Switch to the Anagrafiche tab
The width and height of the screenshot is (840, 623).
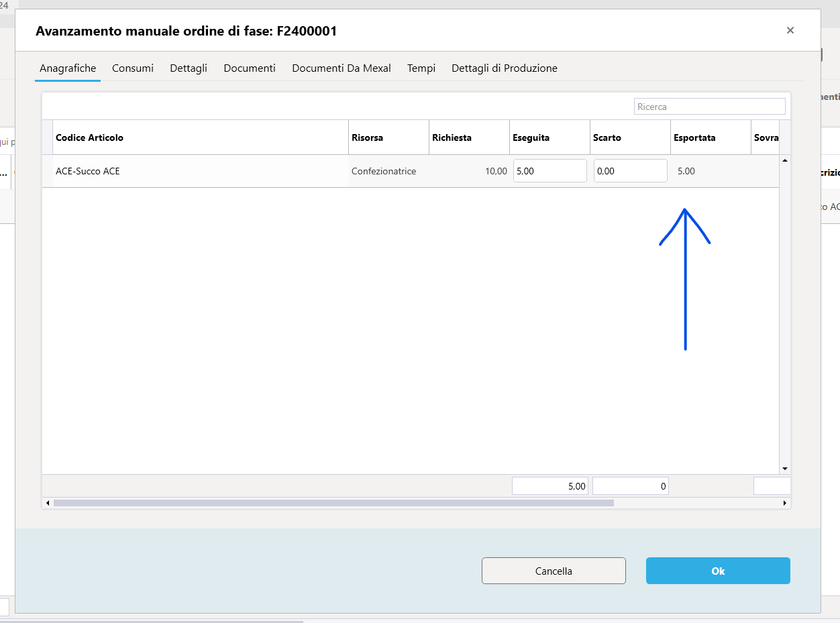tap(68, 68)
